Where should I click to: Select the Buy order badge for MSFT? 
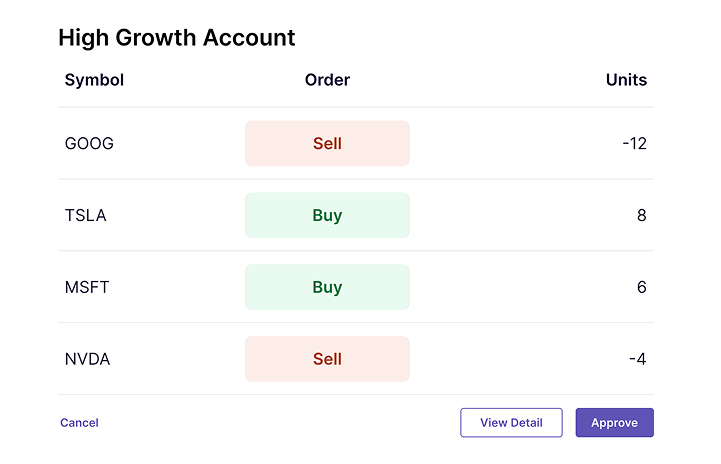click(327, 288)
